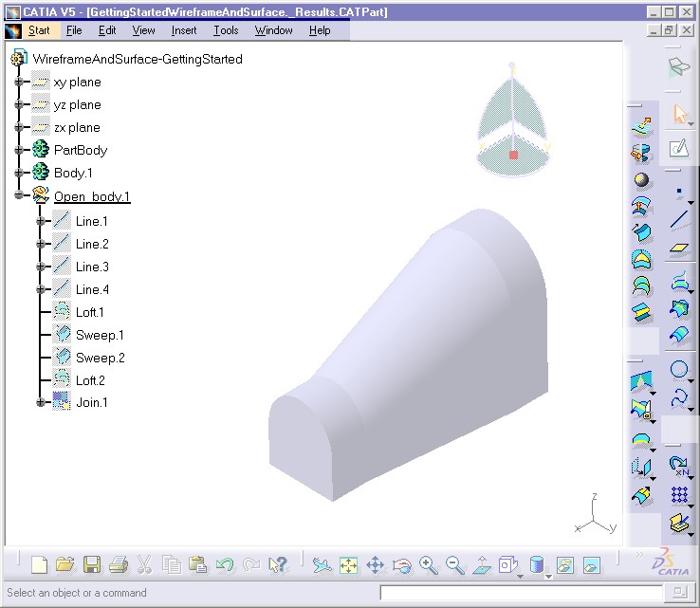The width and height of the screenshot is (700, 608).
Task: Click the Zoom In magnifier icon
Action: click(x=429, y=565)
